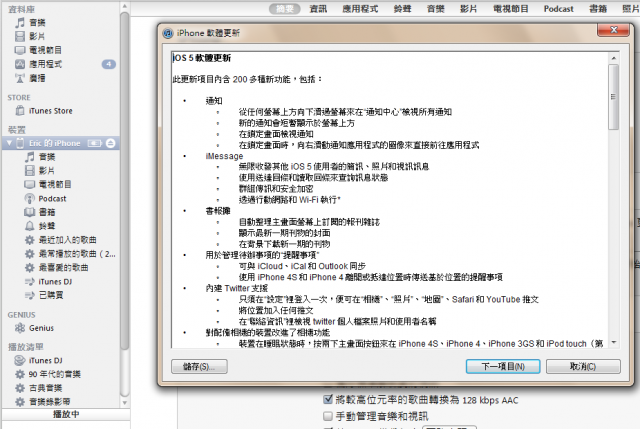Click sidebar scroll down arrow

(x=125, y=402)
